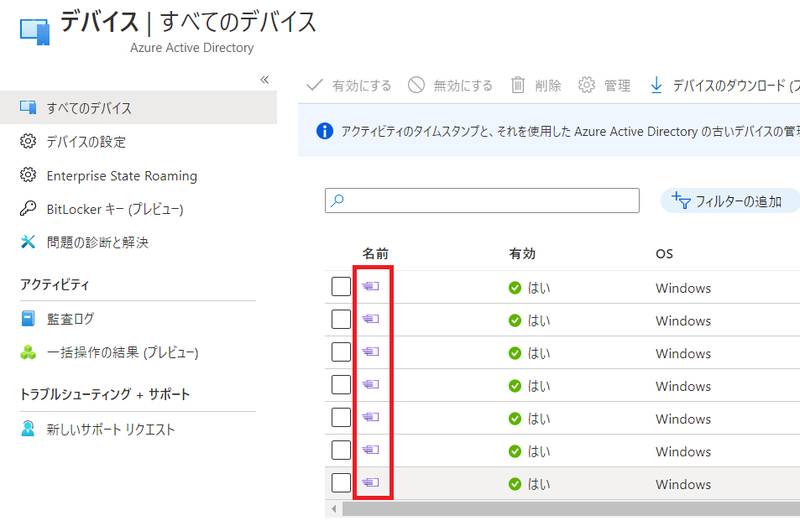
Task: Click the person icon for 新しいサポート リクエスト
Action: point(28,429)
